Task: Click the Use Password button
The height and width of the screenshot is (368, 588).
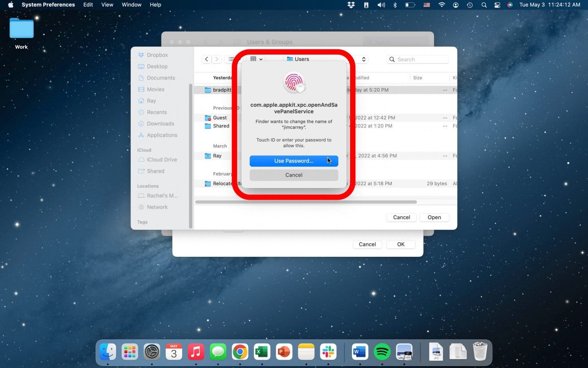Action: tap(294, 161)
